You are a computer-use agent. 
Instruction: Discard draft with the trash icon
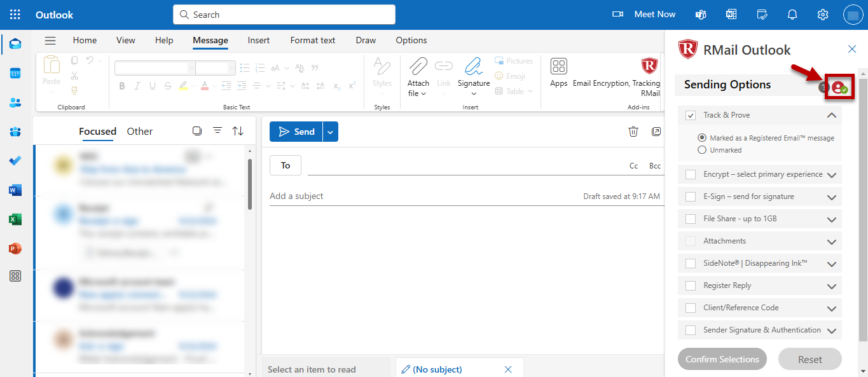click(633, 132)
